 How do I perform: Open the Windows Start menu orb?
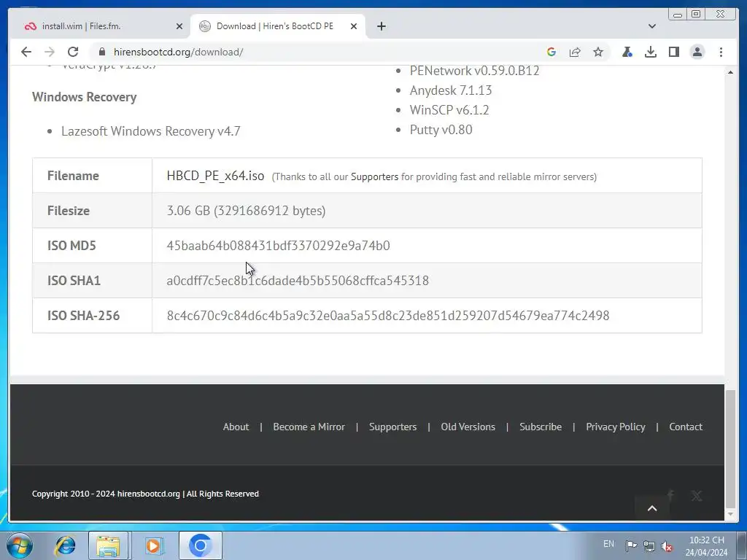[20, 545]
